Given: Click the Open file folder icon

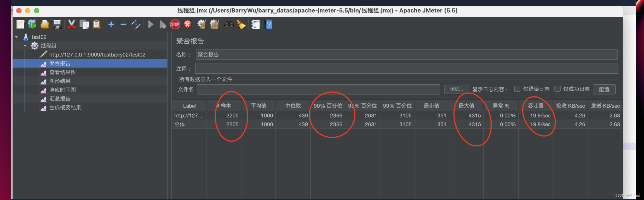Looking at the screenshot, I should click(x=45, y=25).
